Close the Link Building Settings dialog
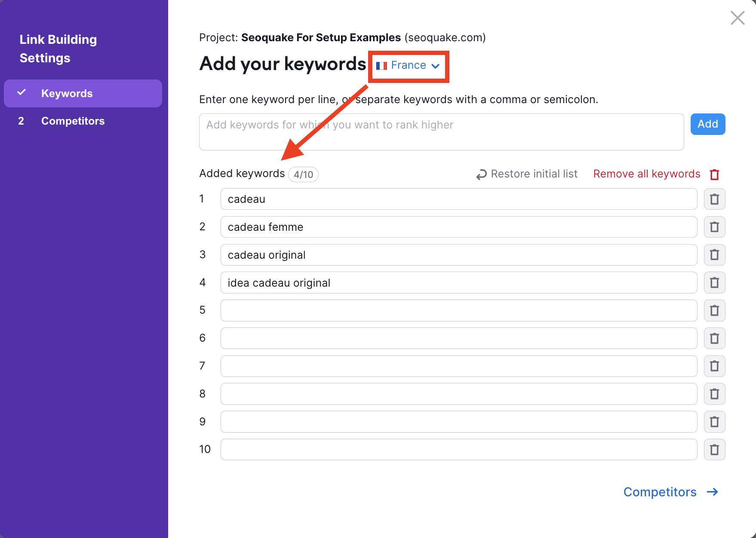 [737, 18]
